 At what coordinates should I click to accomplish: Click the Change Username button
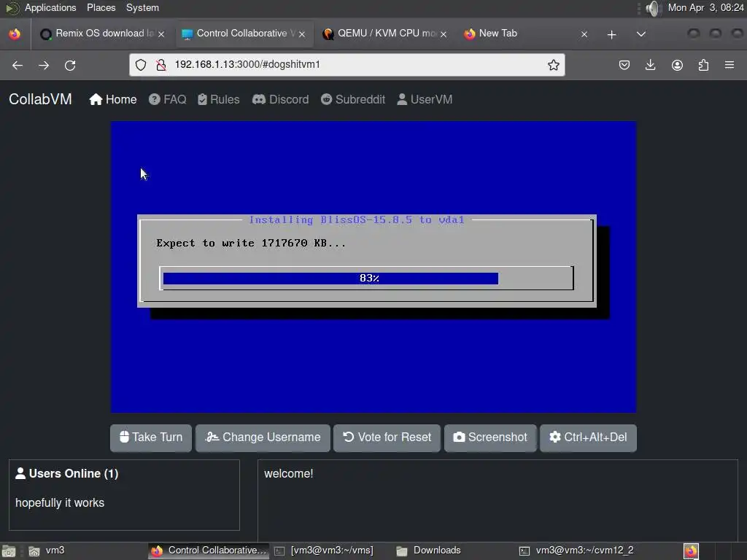[x=263, y=437]
